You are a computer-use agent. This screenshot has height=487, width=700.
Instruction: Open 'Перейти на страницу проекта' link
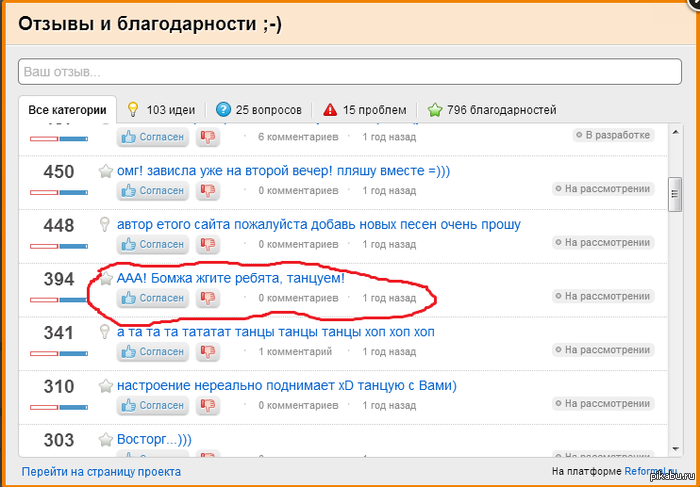[101, 472]
